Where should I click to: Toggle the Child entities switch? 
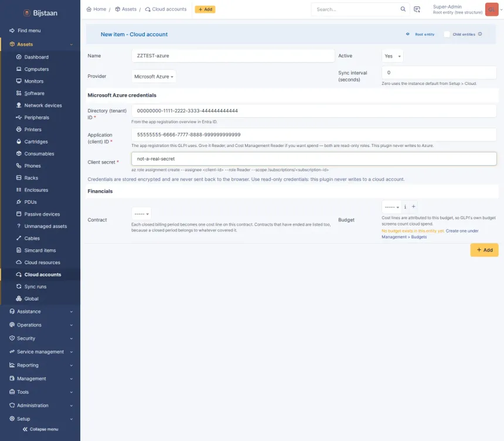(447, 35)
